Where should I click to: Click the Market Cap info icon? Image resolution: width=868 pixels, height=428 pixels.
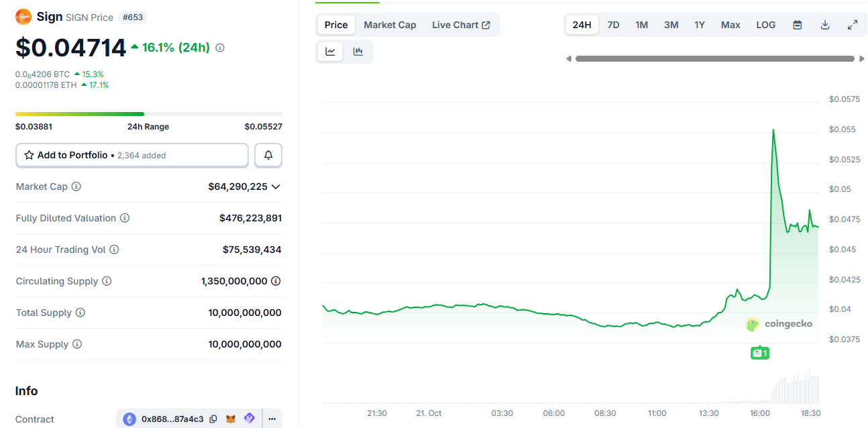[x=76, y=186]
